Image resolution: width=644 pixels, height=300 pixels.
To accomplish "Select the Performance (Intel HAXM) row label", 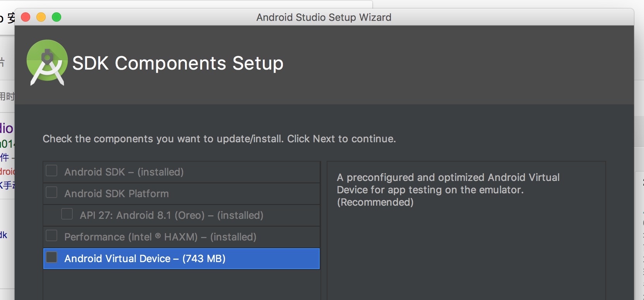I will [160, 237].
